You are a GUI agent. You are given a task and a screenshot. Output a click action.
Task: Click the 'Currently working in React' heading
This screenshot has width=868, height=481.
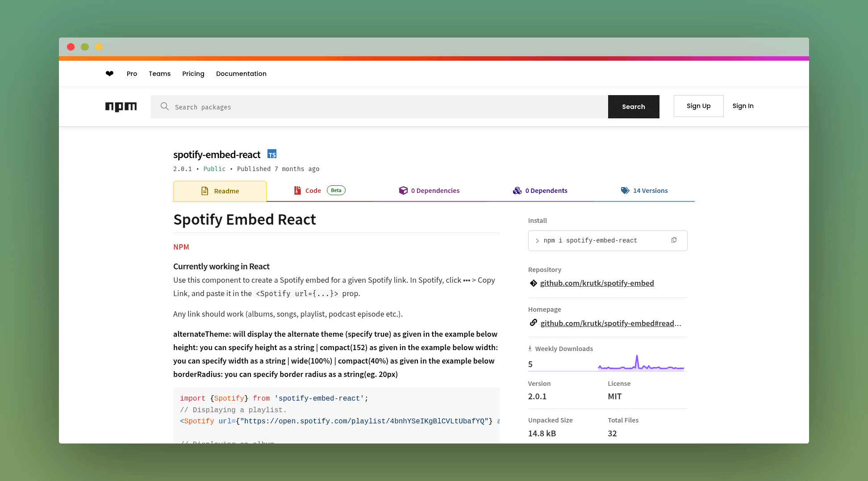pos(221,267)
